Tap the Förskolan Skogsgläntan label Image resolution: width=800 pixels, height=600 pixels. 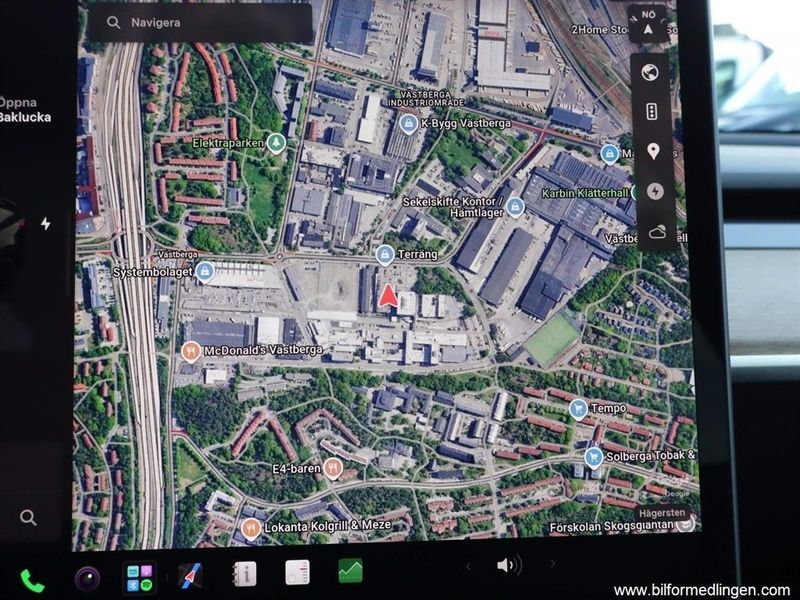(611, 527)
